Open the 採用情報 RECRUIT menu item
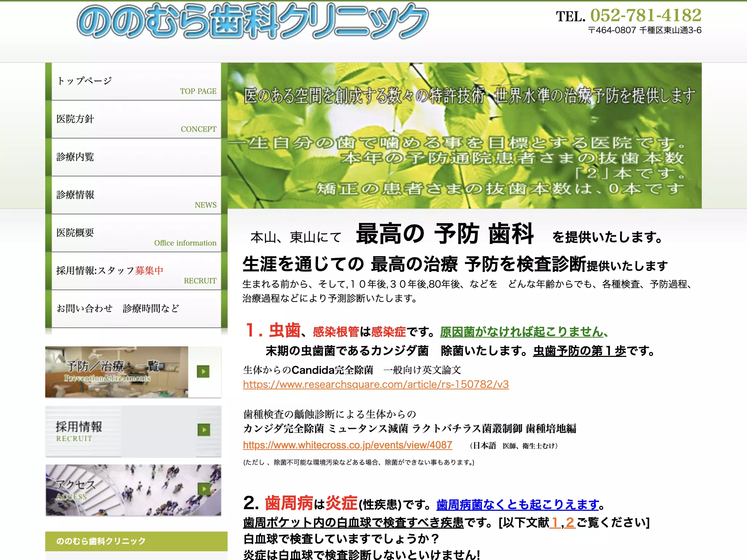 pyautogui.click(x=136, y=271)
